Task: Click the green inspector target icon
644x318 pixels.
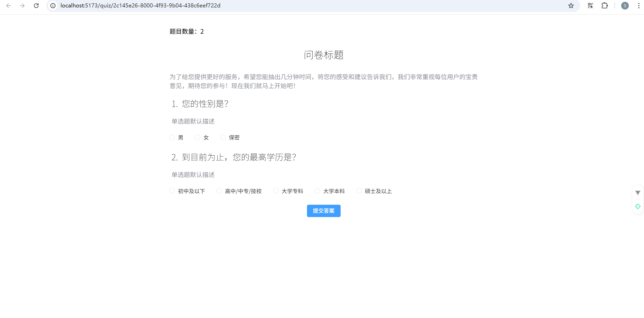Action: (x=638, y=206)
